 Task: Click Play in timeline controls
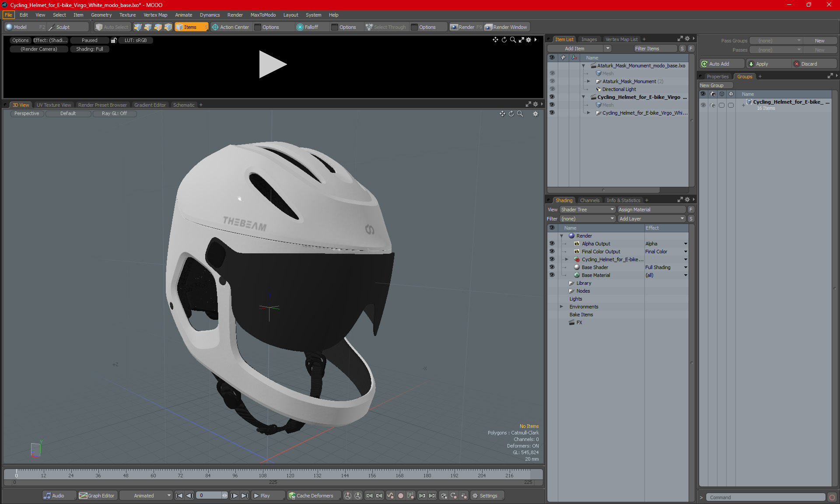[x=268, y=496]
